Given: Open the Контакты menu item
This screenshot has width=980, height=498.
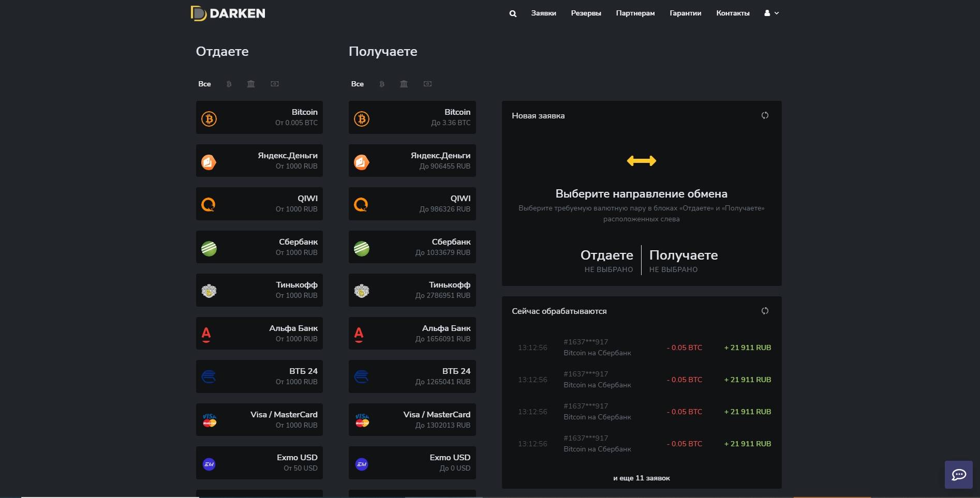Looking at the screenshot, I should [733, 13].
